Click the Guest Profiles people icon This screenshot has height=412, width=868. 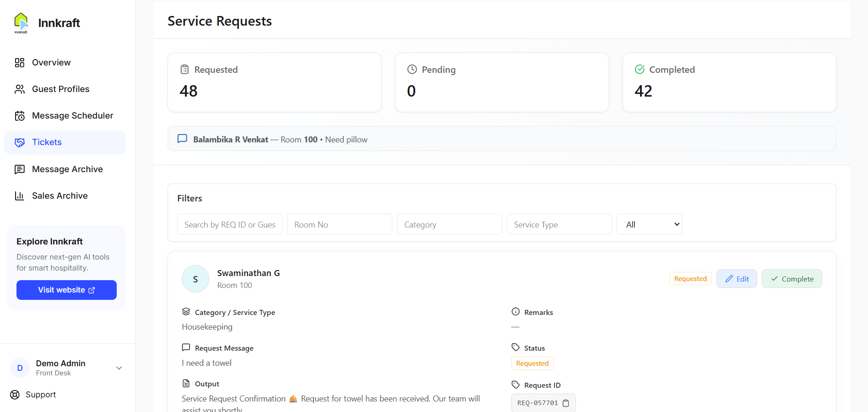tap(20, 89)
